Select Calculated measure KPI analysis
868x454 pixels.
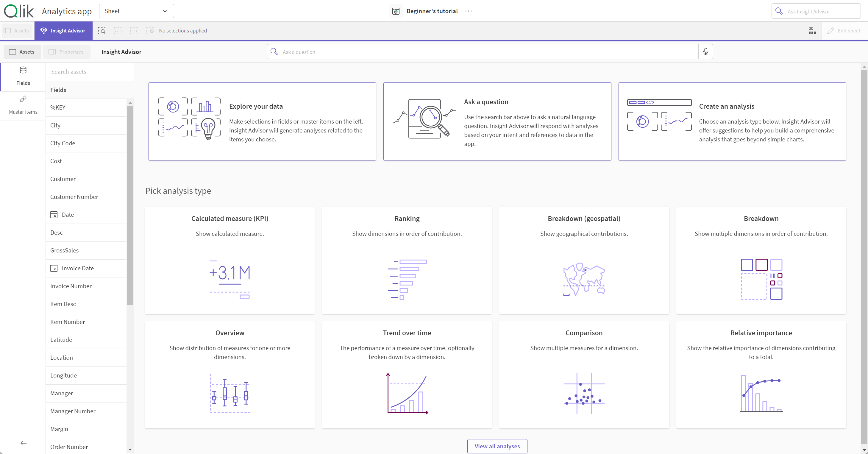[x=230, y=261]
